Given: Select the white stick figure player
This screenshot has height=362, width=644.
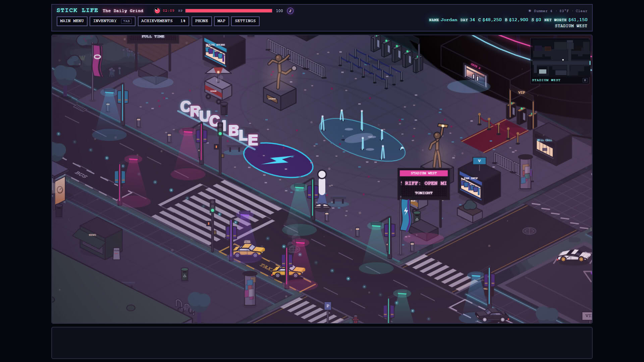Looking at the screenshot, I should pos(322,189).
